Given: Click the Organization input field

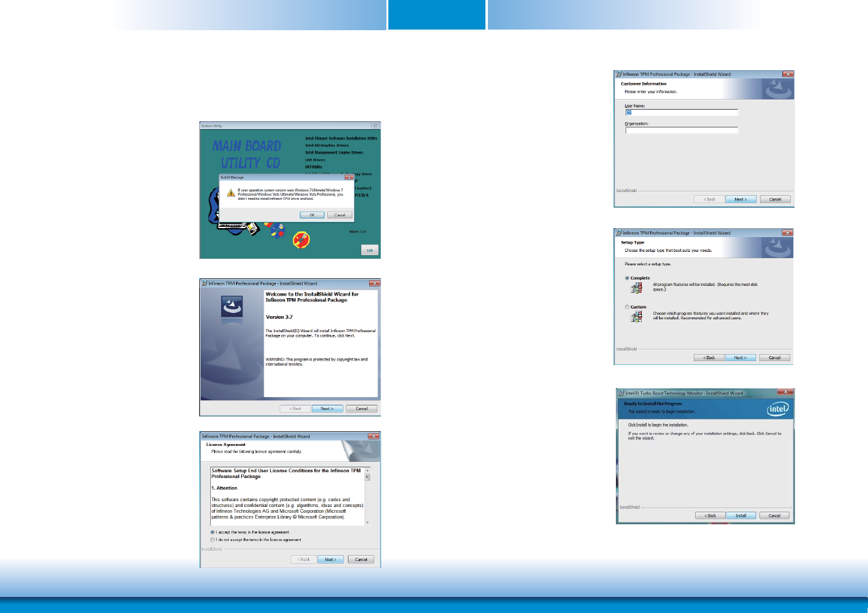Looking at the screenshot, I should coord(682,130).
